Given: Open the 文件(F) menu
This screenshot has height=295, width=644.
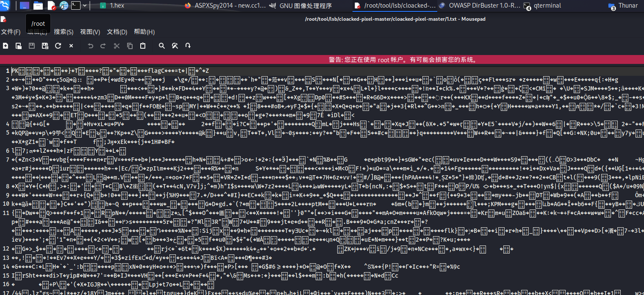Looking at the screenshot, I should point(11,32).
